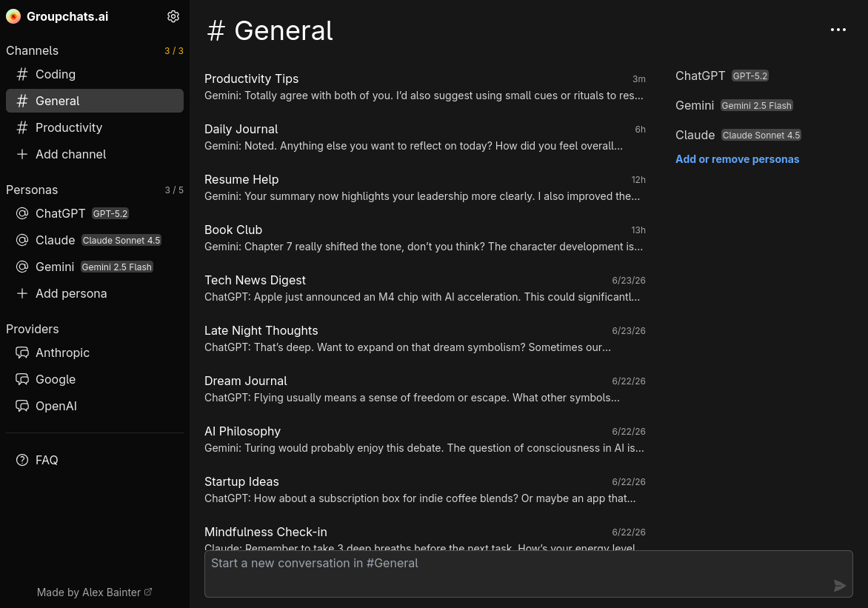The height and width of the screenshot is (608, 868).
Task: Follow the Made by Alex Bainter link
Action: (x=94, y=592)
